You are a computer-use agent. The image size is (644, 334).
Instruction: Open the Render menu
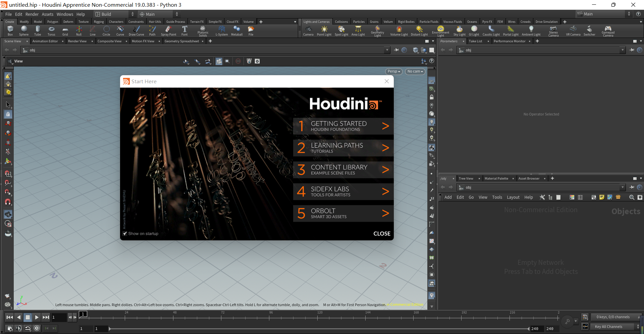[x=32, y=14]
